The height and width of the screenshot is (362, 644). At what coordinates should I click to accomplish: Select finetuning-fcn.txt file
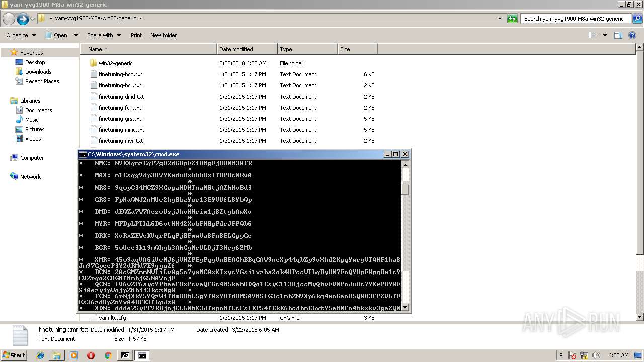[x=120, y=108]
